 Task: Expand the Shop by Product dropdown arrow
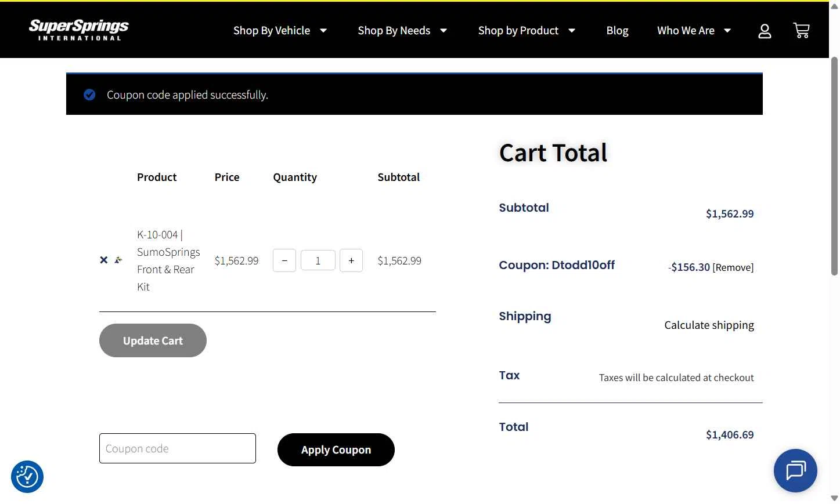572,31
